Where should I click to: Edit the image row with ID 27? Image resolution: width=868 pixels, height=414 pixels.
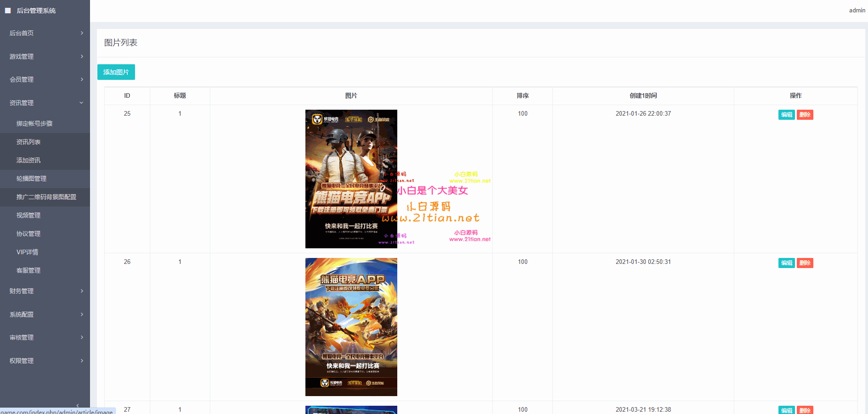click(x=786, y=410)
